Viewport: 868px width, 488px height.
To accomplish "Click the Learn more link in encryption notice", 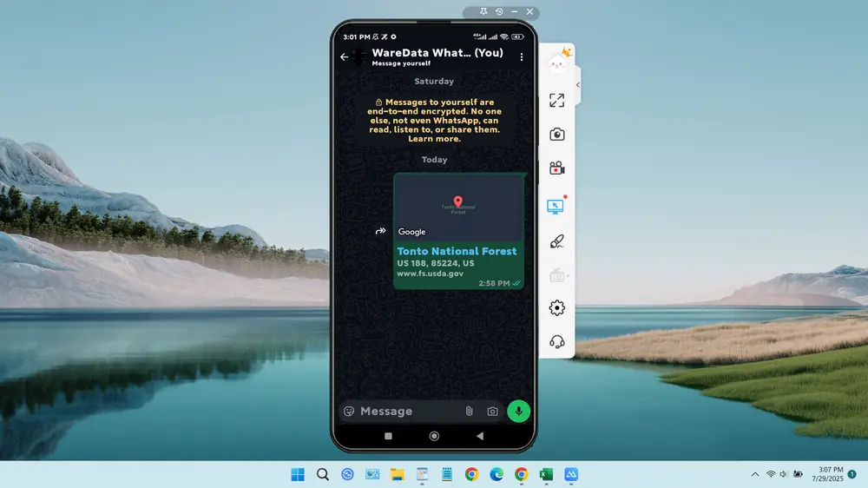I will (434, 138).
